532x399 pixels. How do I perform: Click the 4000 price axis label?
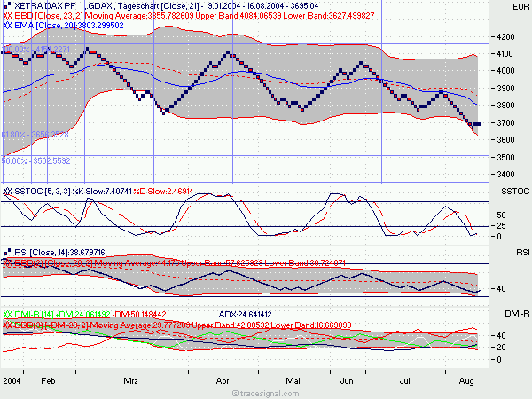[x=505, y=71]
